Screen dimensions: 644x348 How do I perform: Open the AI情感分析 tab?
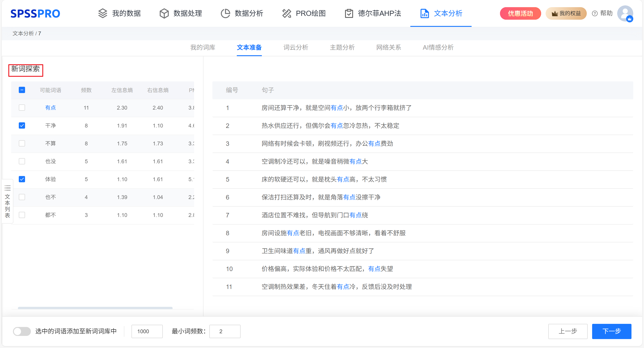pos(438,47)
